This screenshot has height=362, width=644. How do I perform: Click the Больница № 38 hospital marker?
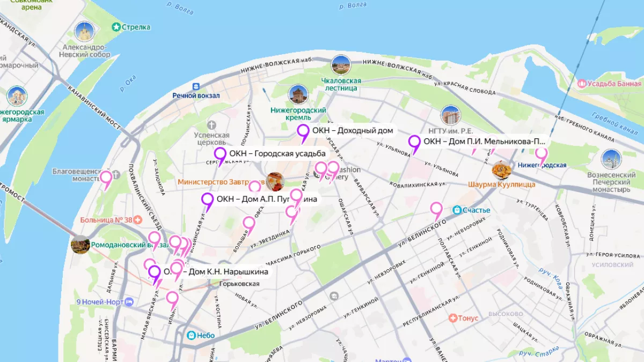(138, 220)
